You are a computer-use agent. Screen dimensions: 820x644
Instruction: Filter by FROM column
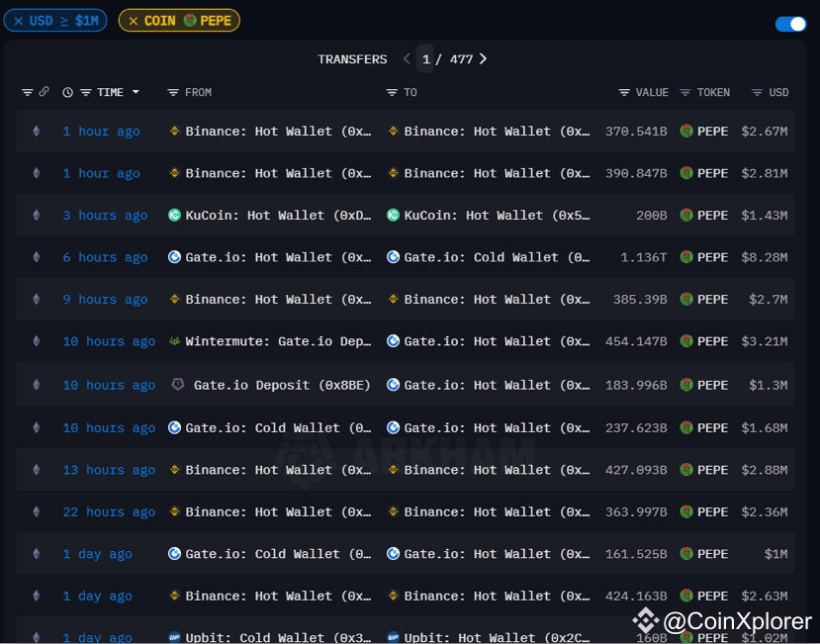click(172, 93)
